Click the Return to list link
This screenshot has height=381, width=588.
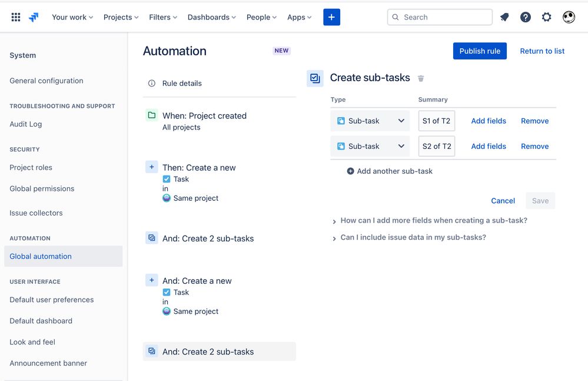(542, 51)
